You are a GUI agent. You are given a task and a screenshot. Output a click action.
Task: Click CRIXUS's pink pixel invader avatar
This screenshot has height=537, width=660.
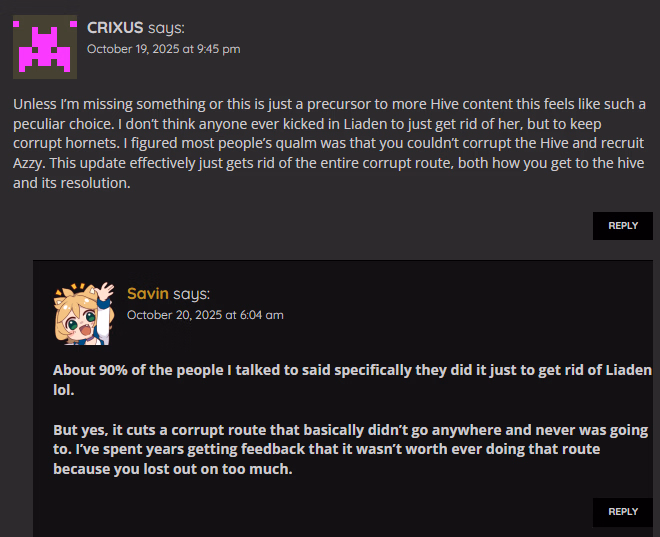point(45,46)
